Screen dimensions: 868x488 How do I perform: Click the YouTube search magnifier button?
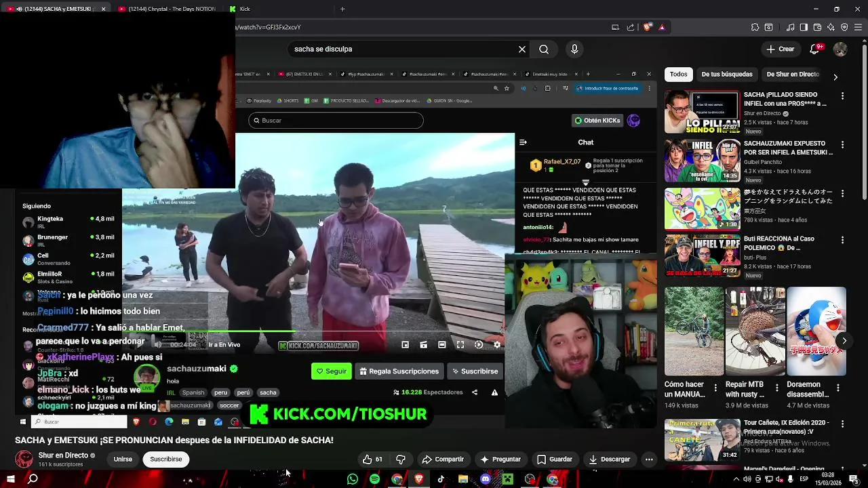pos(544,49)
